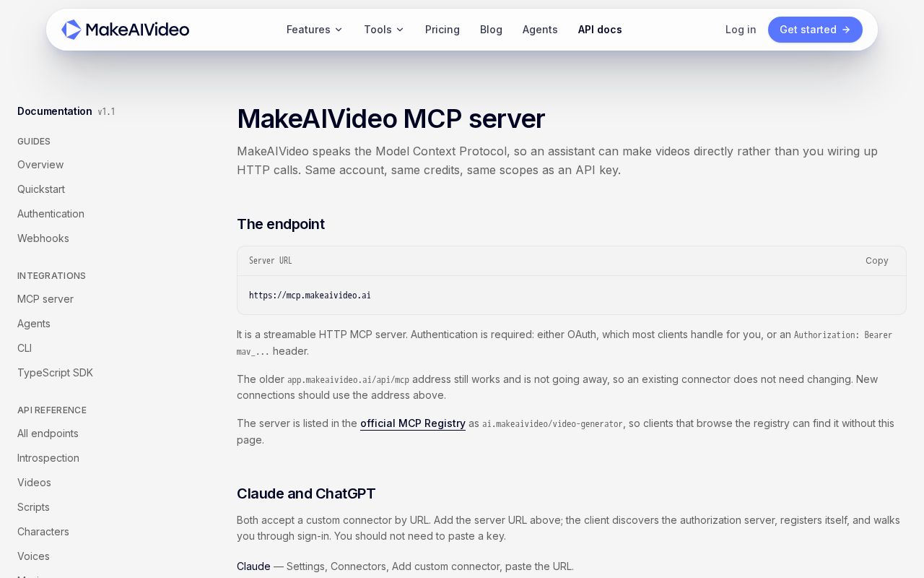
Task: Click the Claude label in connector instructions
Action: point(253,566)
